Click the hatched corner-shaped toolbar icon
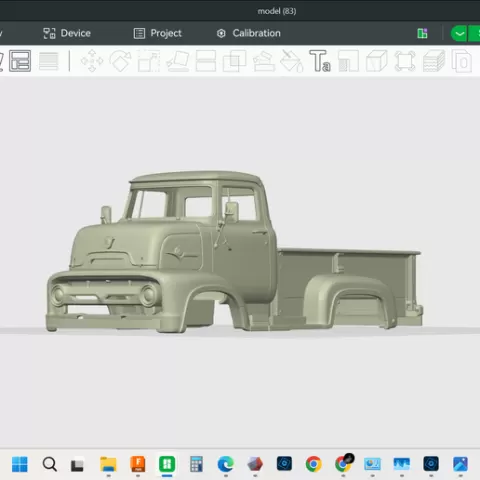The height and width of the screenshot is (480, 480). pos(348,61)
